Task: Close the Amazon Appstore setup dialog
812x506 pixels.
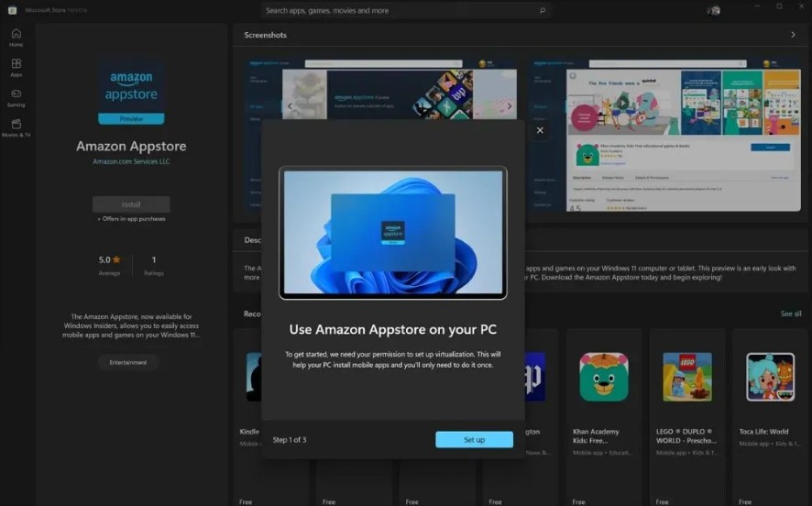Action: click(540, 130)
